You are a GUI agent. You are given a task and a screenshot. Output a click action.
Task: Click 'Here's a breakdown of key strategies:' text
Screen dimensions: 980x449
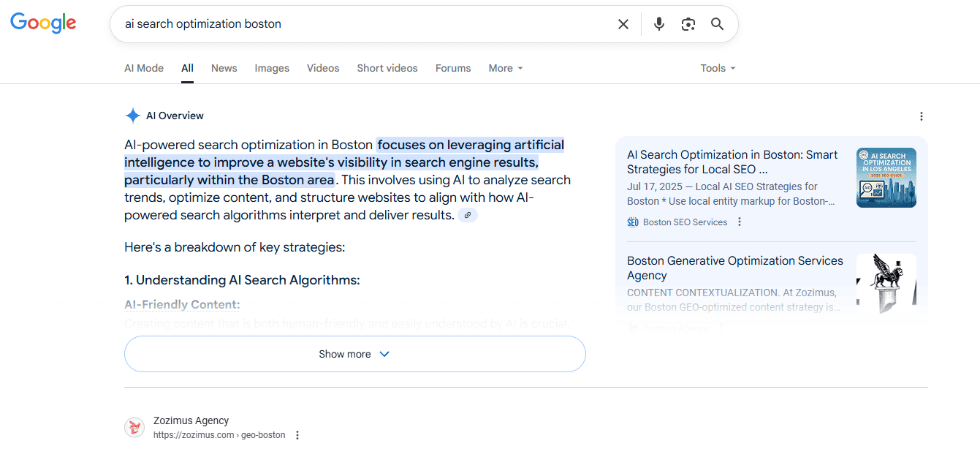click(x=235, y=247)
